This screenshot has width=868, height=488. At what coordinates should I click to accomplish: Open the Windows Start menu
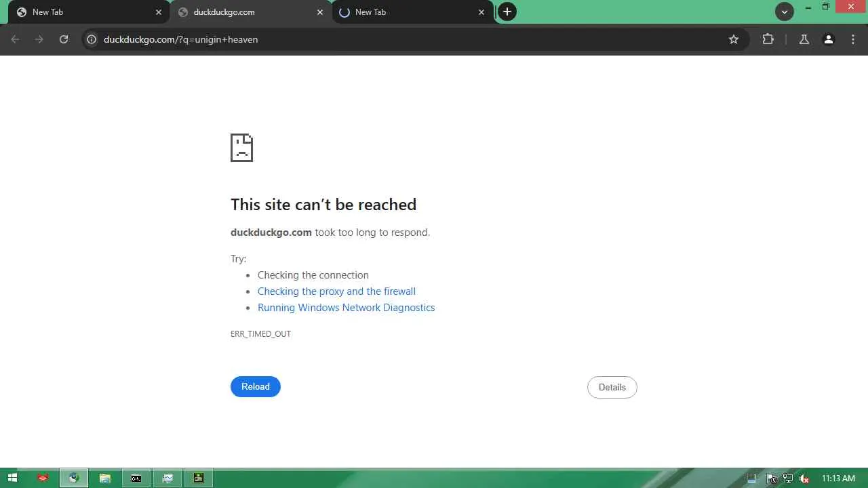tap(12, 478)
